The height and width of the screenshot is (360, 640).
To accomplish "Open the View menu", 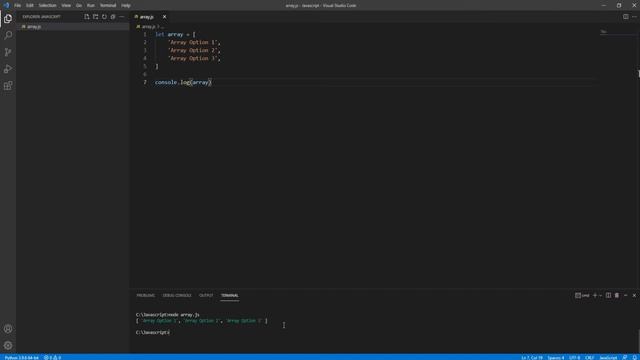I will (66, 6).
